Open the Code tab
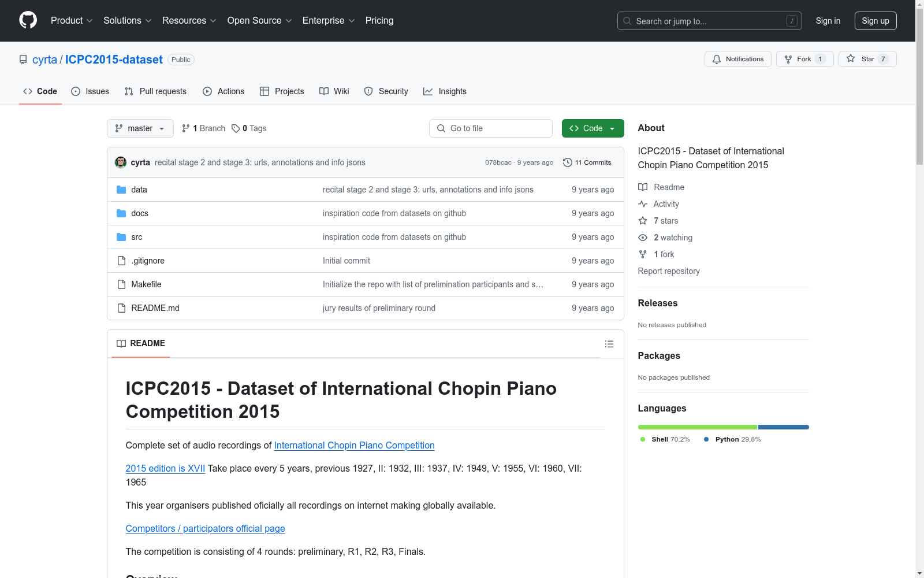 point(40,91)
